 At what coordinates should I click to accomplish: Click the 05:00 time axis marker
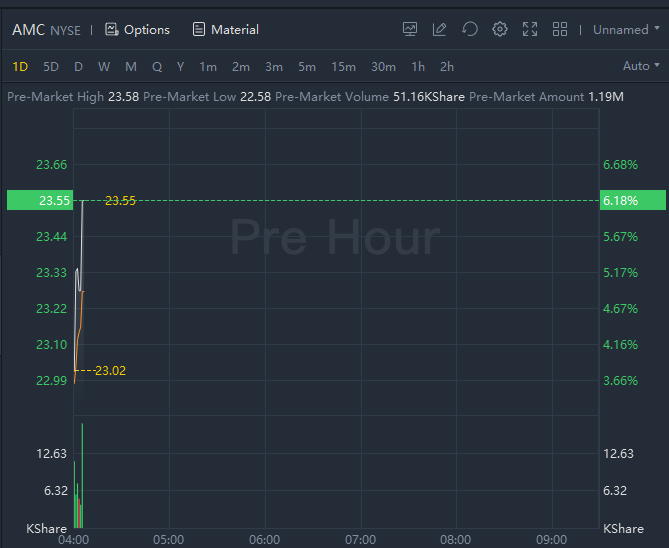(169, 540)
